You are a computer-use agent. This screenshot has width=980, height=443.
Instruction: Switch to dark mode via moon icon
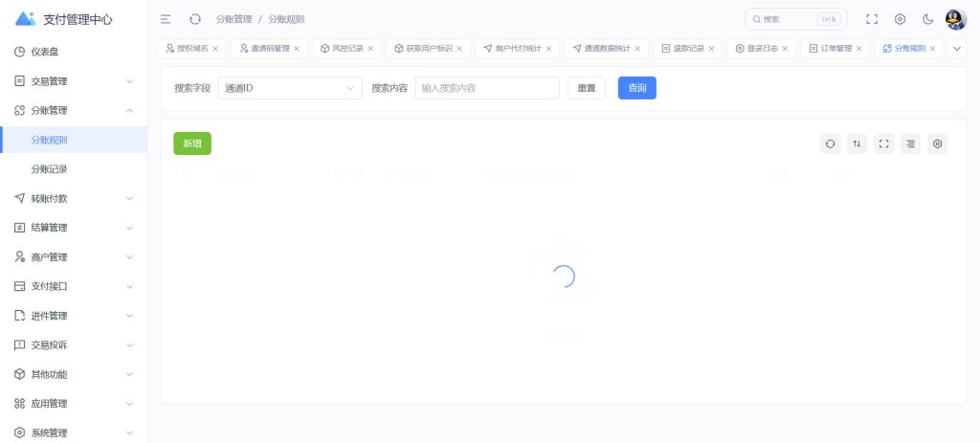(x=928, y=19)
